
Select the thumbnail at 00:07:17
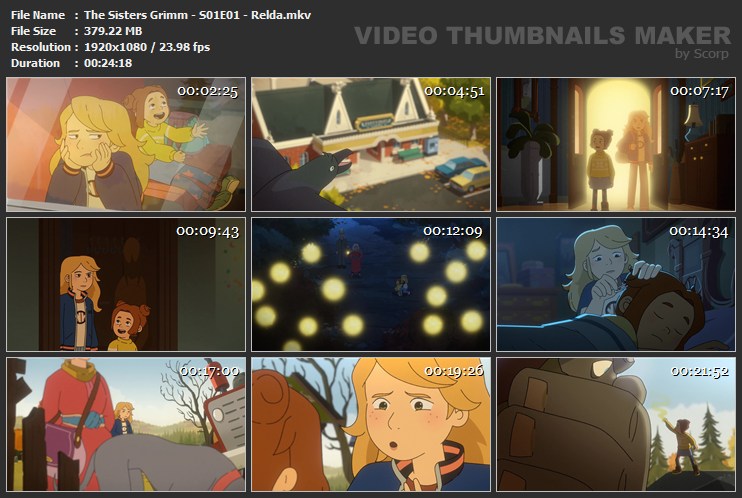616,144
